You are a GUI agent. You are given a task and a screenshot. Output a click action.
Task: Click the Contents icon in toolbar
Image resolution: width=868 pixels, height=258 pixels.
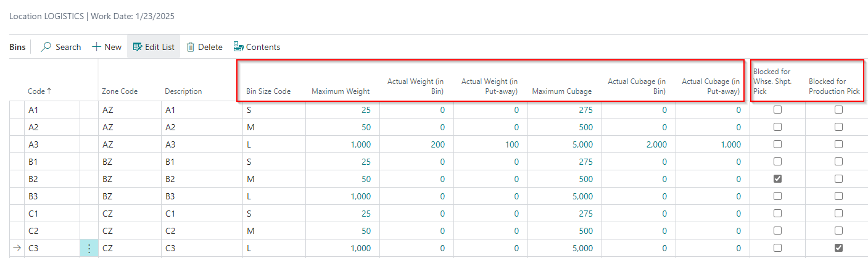point(238,47)
